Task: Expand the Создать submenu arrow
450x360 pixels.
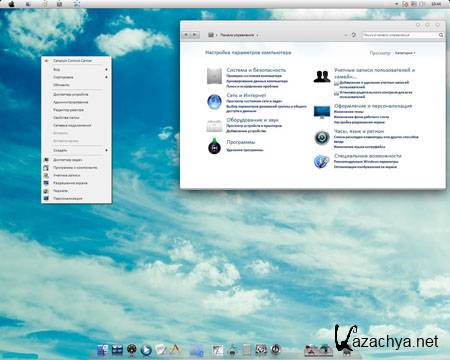Action: (x=106, y=150)
